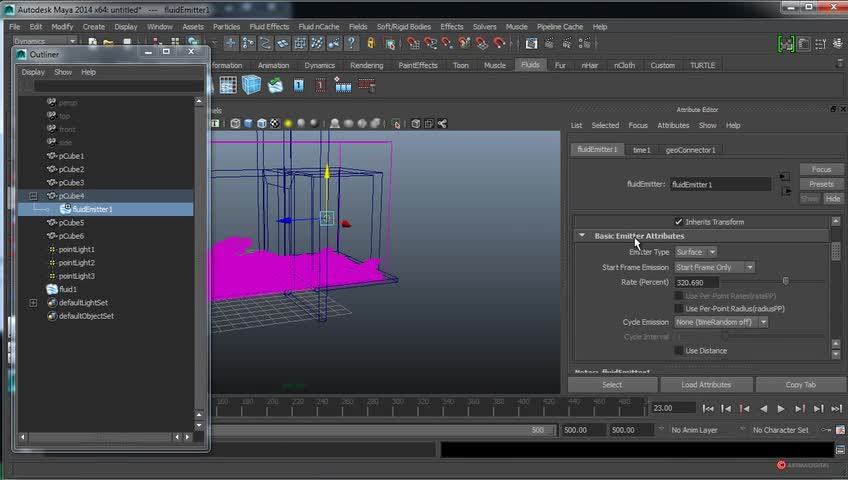848x480 pixels.
Task: Click the fluid1 node icon in Outliner
Action: [52, 289]
